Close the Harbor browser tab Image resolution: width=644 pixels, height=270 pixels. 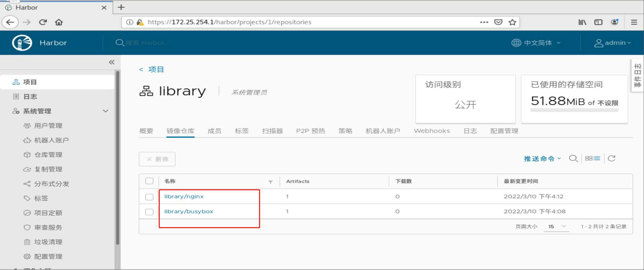(x=104, y=7)
